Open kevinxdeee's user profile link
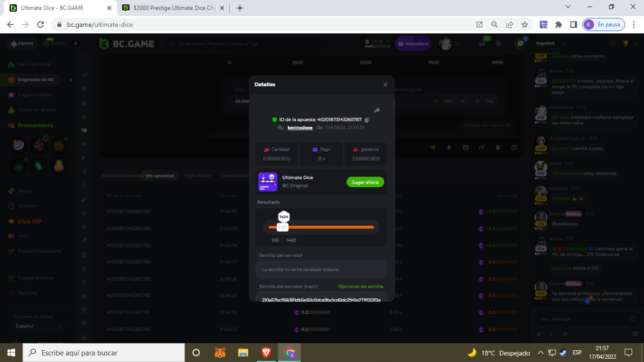This screenshot has width=644, height=362. pyautogui.click(x=300, y=128)
